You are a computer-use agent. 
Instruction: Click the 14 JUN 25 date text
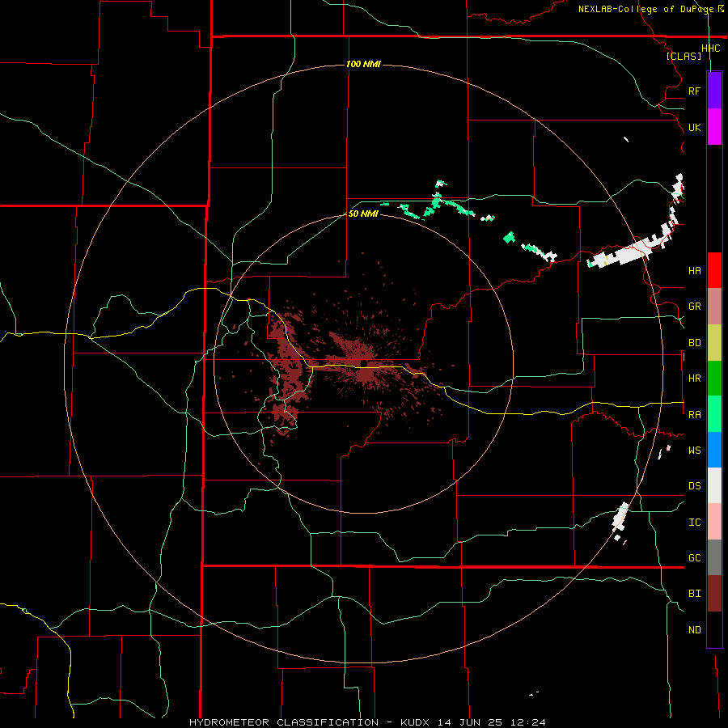click(x=471, y=722)
